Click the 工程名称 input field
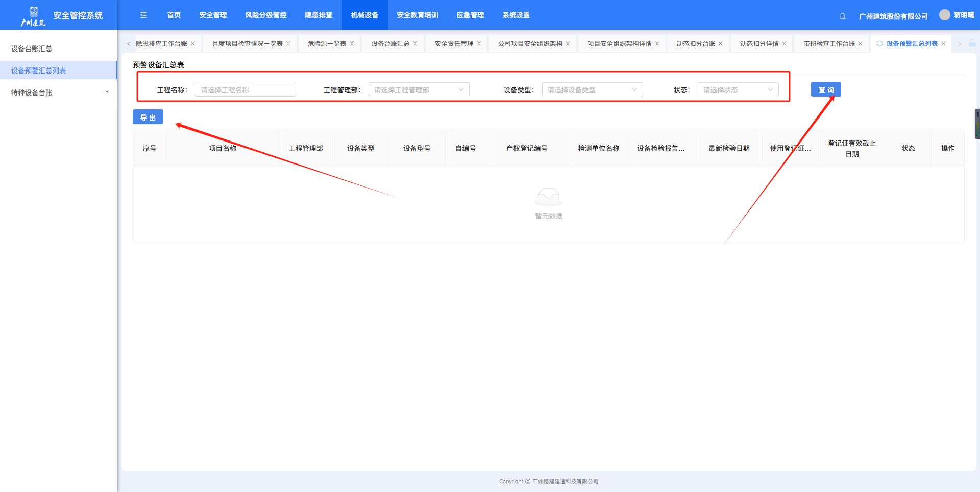This screenshot has width=980, height=492. pos(245,90)
